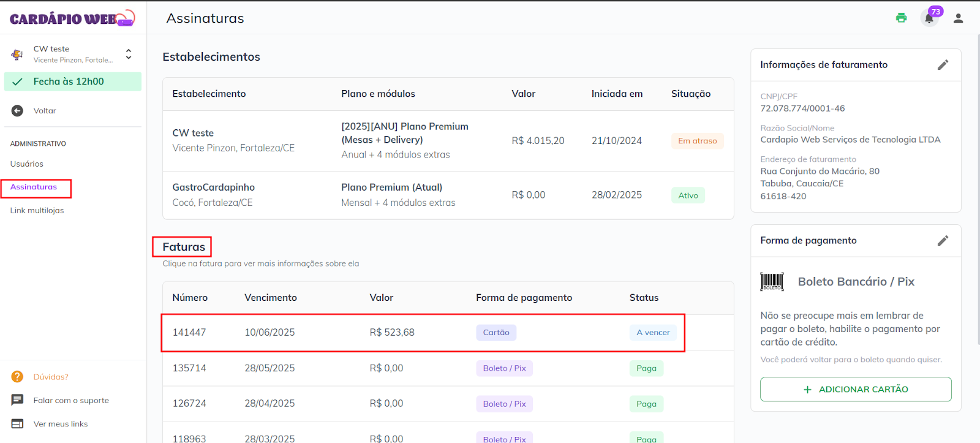Edit payment method with pencil icon
This screenshot has width=980, height=443.
pyautogui.click(x=943, y=241)
